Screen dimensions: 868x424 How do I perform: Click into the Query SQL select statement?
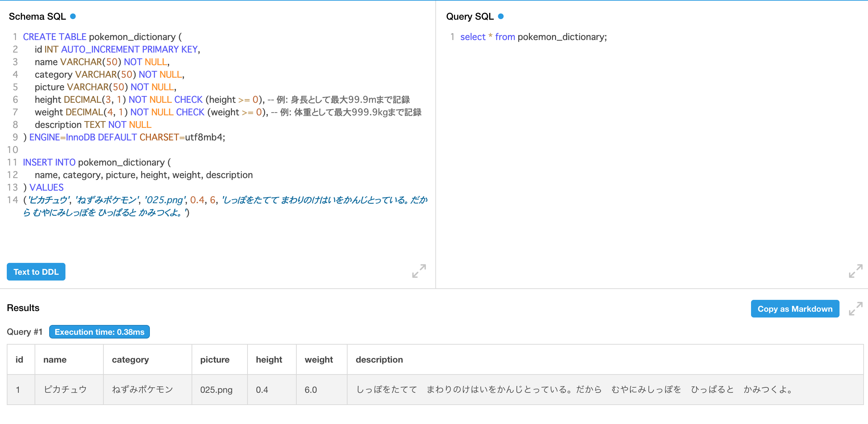click(533, 37)
